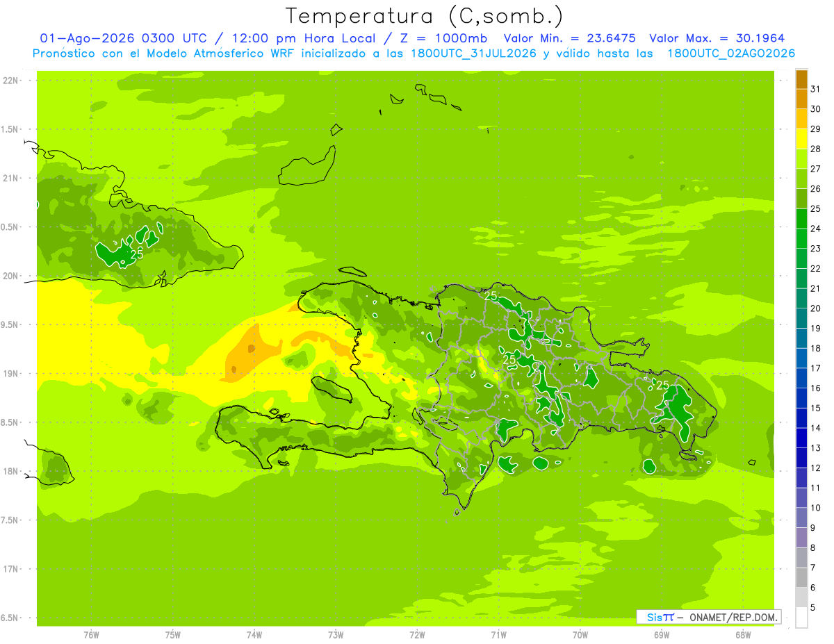The height and width of the screenshot is (644, 834).
Task: Click the '74W' longitude label
Action: pos(254,635)
